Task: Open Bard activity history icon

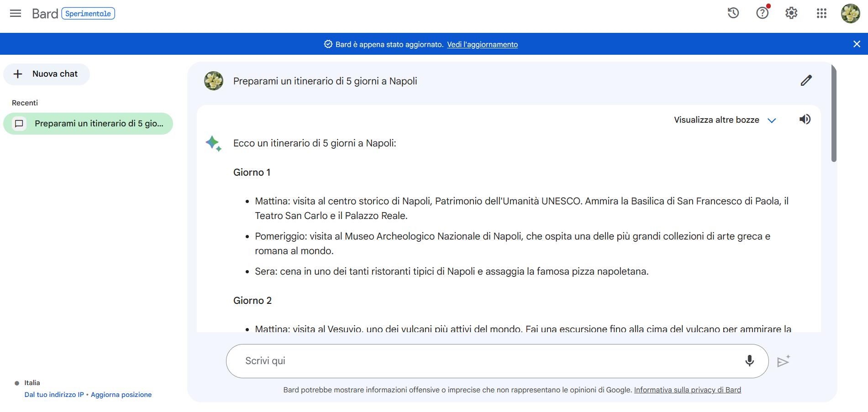Action: [x=733, y=13]
